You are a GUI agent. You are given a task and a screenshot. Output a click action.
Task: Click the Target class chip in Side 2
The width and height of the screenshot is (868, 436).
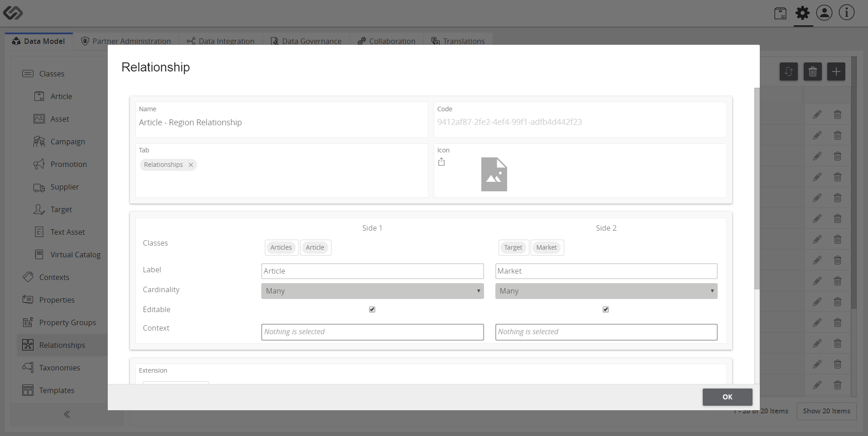point(513,247)
